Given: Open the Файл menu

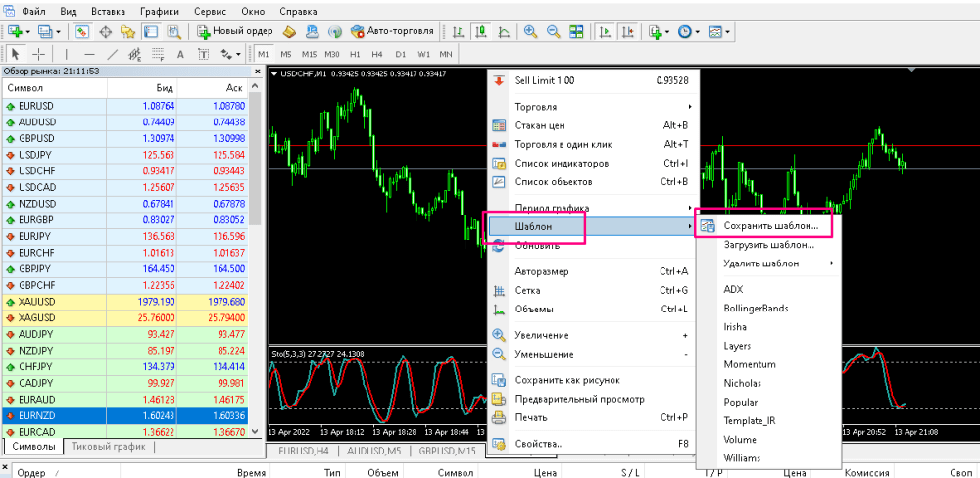Looking at the screenshot, I should tap(32, 11).
